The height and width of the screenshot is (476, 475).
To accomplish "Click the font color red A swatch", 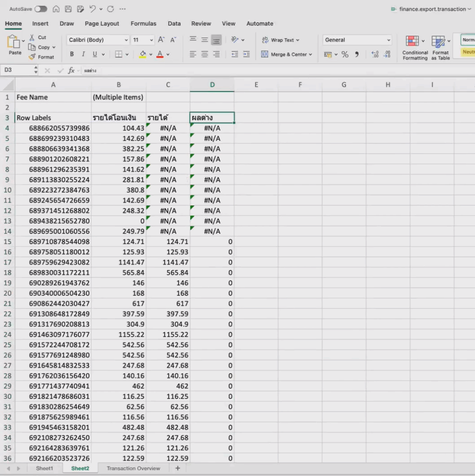I will click(160, 54).
